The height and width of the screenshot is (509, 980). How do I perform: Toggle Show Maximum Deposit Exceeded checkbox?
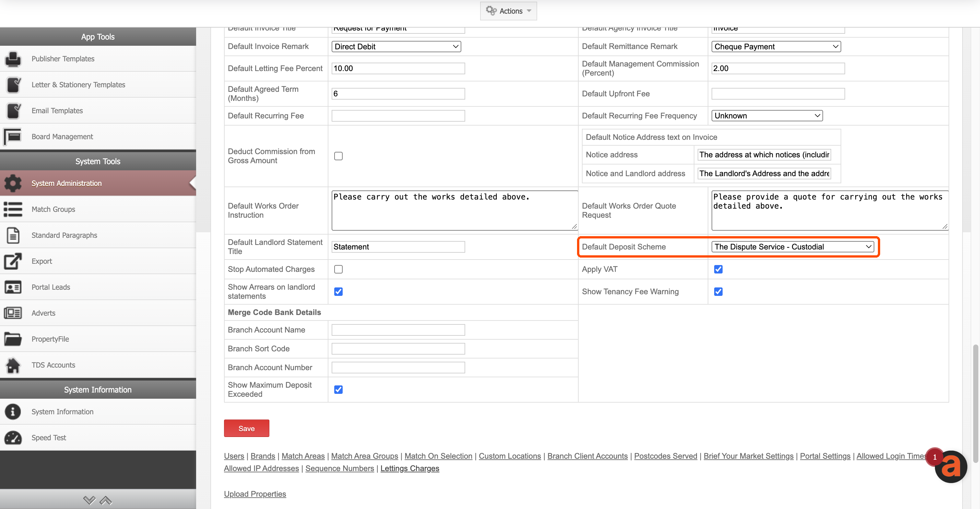click(x=338, y=390)
